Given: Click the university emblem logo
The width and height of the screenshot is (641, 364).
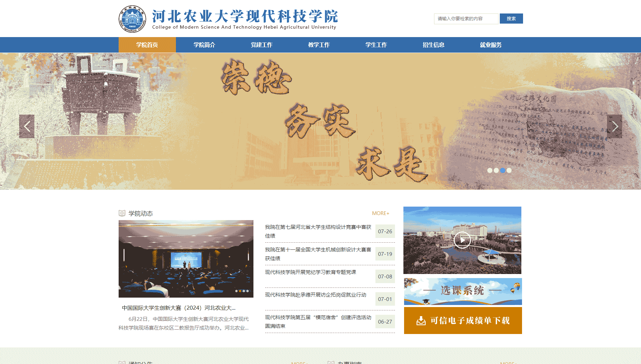Looking at the screenshot, I should pos(132,19).
